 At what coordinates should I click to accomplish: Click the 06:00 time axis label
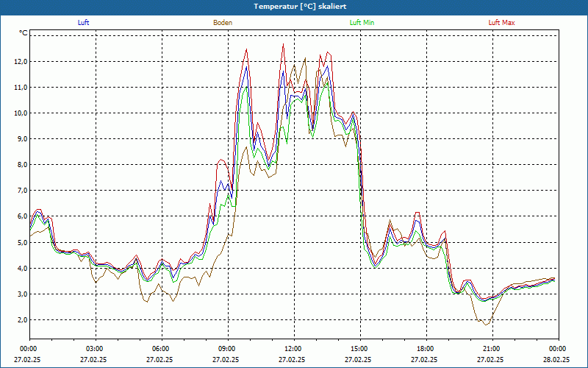162,349
